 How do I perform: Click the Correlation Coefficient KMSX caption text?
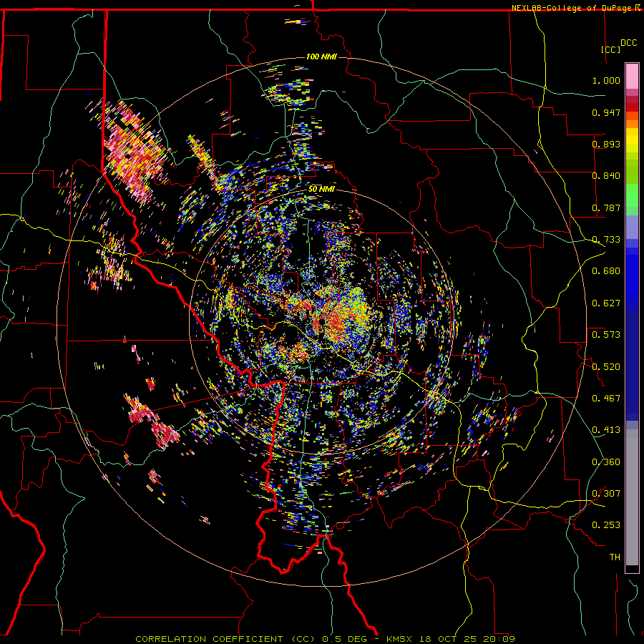326,639
